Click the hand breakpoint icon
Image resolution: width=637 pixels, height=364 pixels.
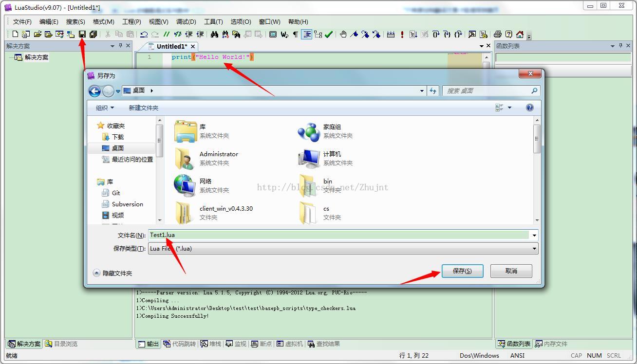(343, 34)
